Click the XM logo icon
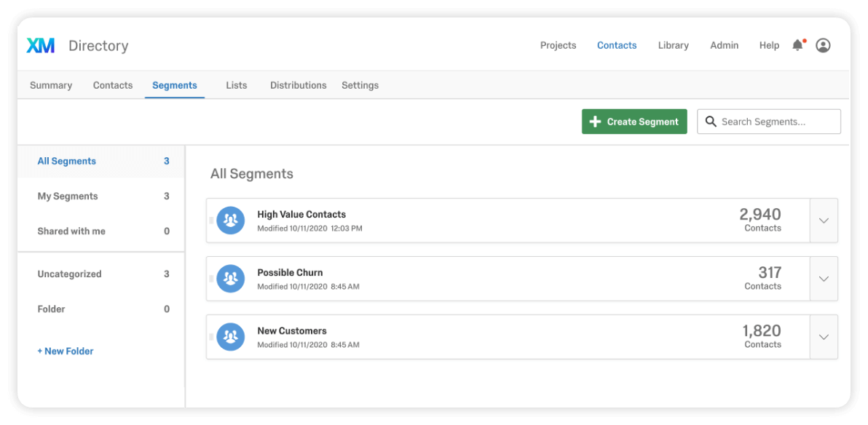 (x=40, y=45)
